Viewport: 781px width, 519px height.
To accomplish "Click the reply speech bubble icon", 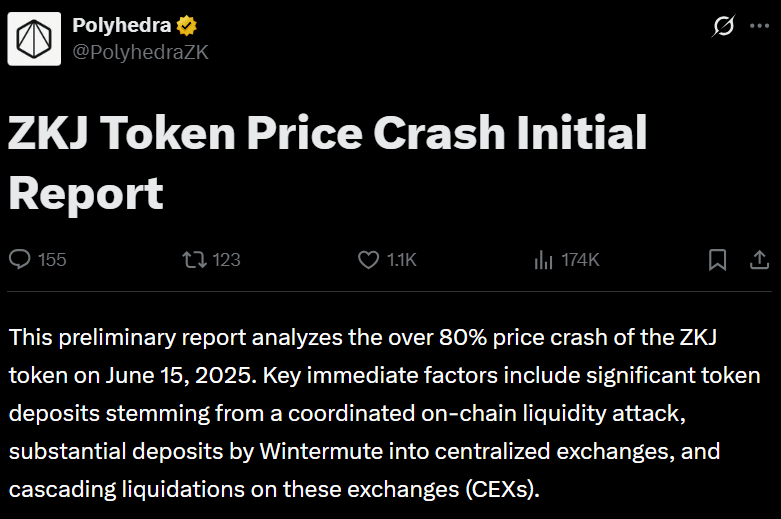I will click(20, 260).
